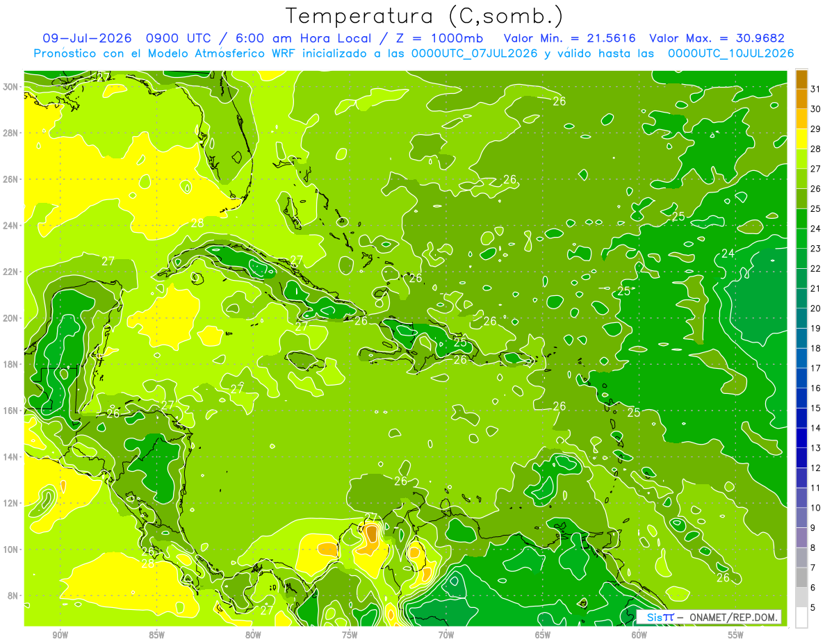Click the 30N latitude axis label
Image resolution: width=834 pixels, height=644 pixels.
(x=12, y=87)
